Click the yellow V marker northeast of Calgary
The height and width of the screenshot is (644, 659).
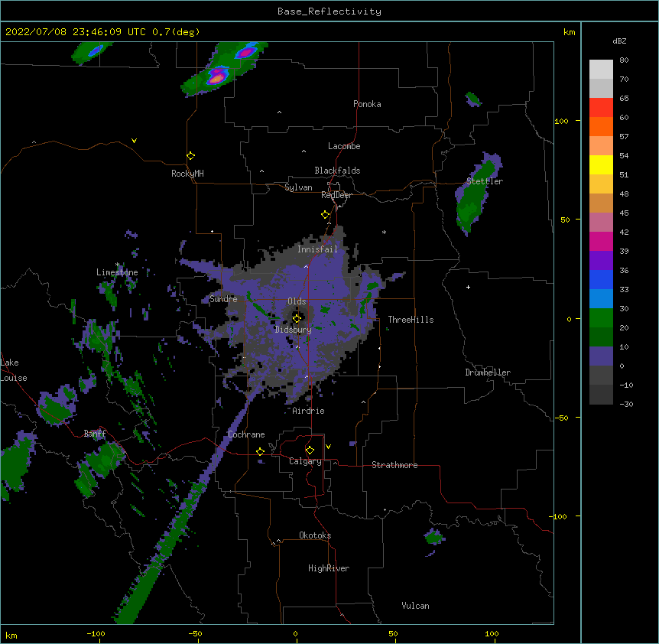[x=328, y=447]
